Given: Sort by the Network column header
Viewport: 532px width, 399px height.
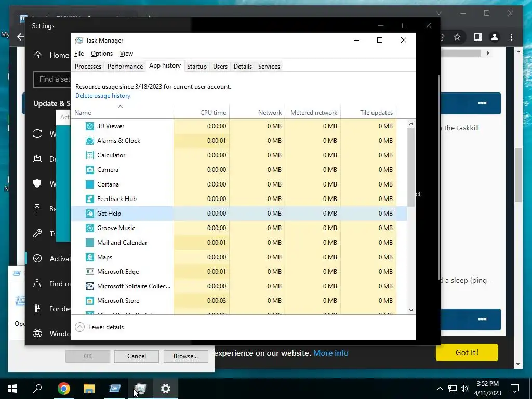Looking at the screenshot, I should tap(257, 113).
